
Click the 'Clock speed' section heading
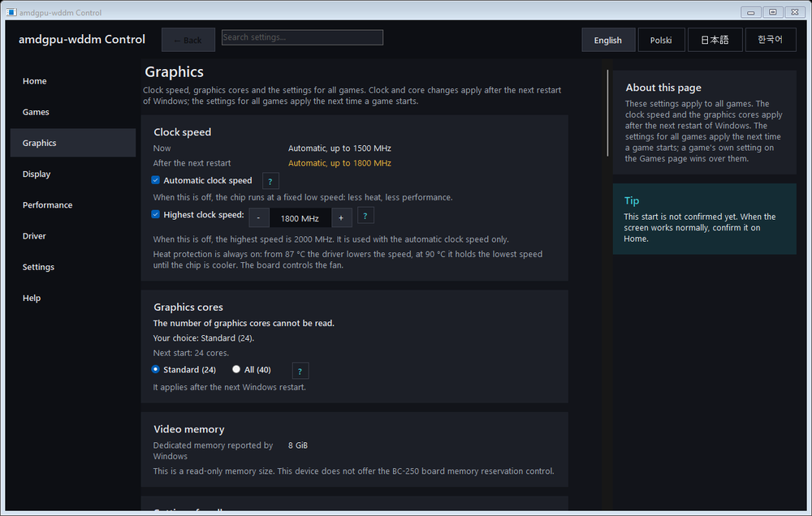[x=182, y=132]
